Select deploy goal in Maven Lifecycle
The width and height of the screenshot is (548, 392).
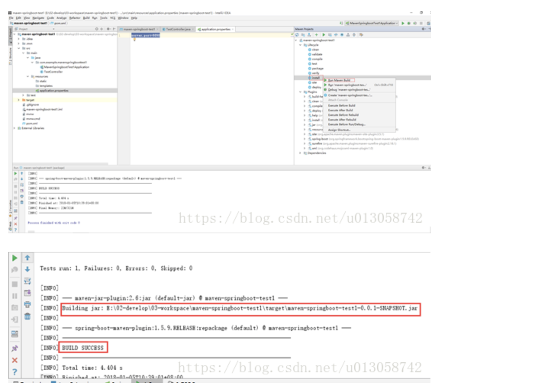[315, 87]
